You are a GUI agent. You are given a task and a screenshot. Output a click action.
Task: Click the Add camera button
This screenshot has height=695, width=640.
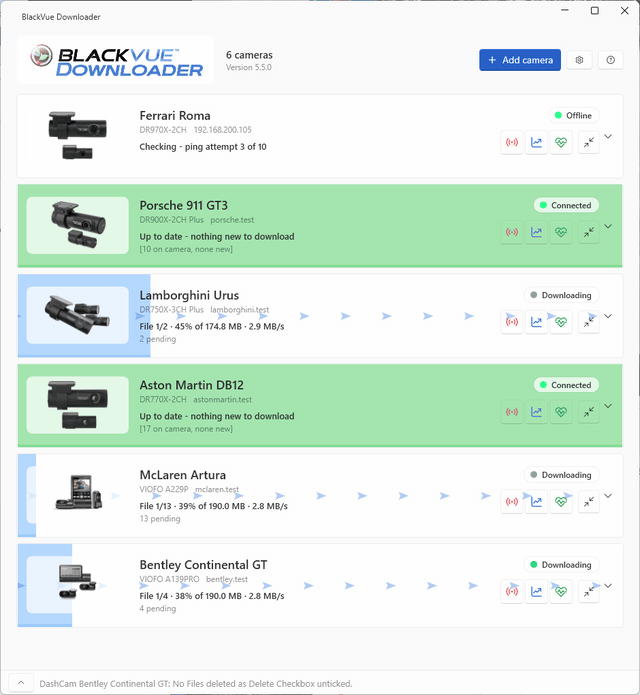(x=520, y=60)
